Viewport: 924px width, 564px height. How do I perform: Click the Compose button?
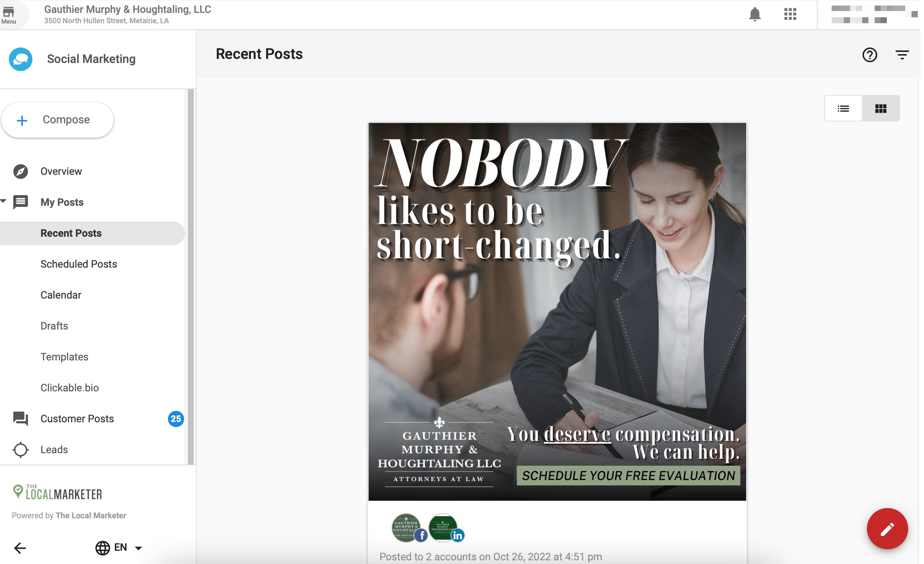(57, 120)
